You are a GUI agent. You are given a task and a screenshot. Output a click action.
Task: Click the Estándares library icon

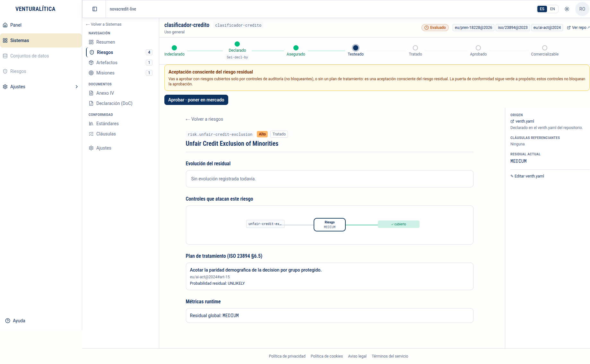[91, 124]
